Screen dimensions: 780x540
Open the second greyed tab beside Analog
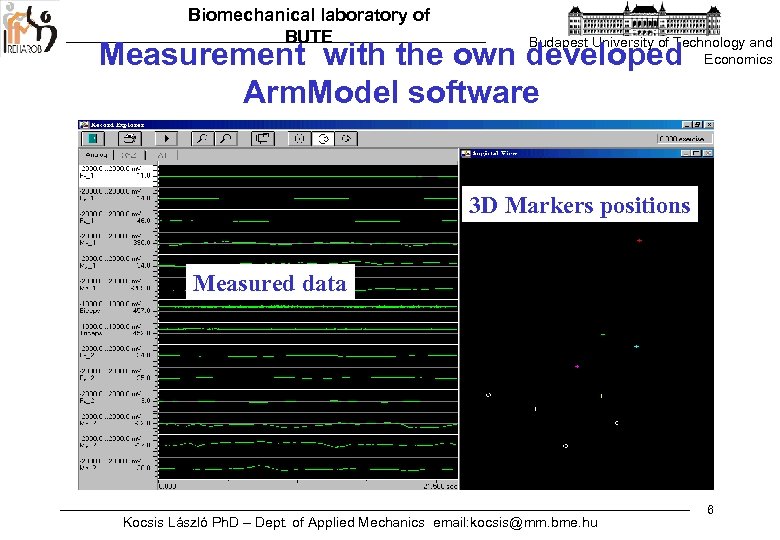(129, 156)
